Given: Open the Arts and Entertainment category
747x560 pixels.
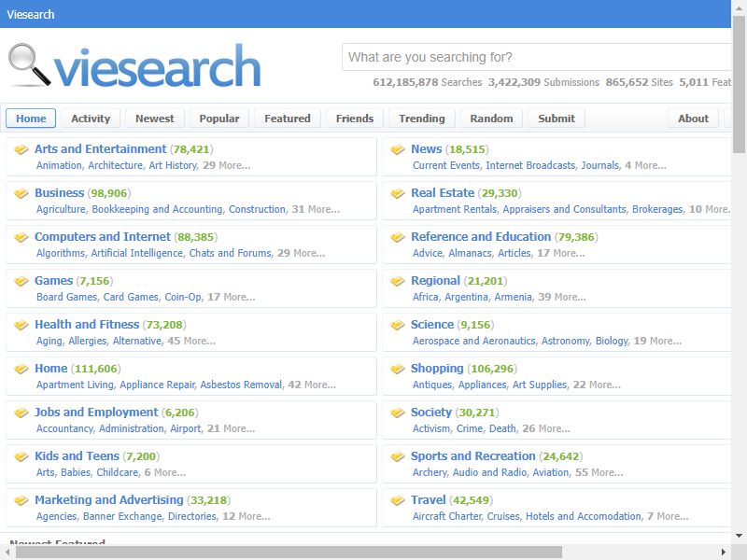Looking at the screenshot, I should point(101,149).
